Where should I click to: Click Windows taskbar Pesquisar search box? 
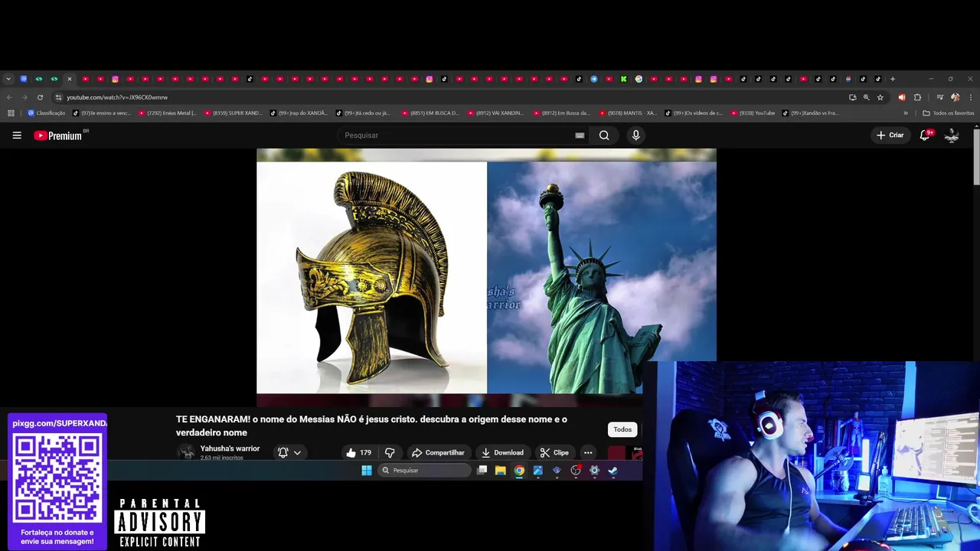[x=425, y=471]
